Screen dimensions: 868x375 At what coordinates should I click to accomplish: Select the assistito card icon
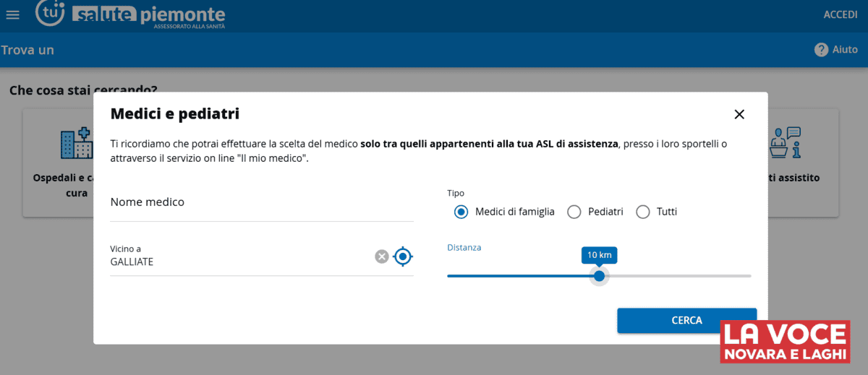(x=786, y=143)
